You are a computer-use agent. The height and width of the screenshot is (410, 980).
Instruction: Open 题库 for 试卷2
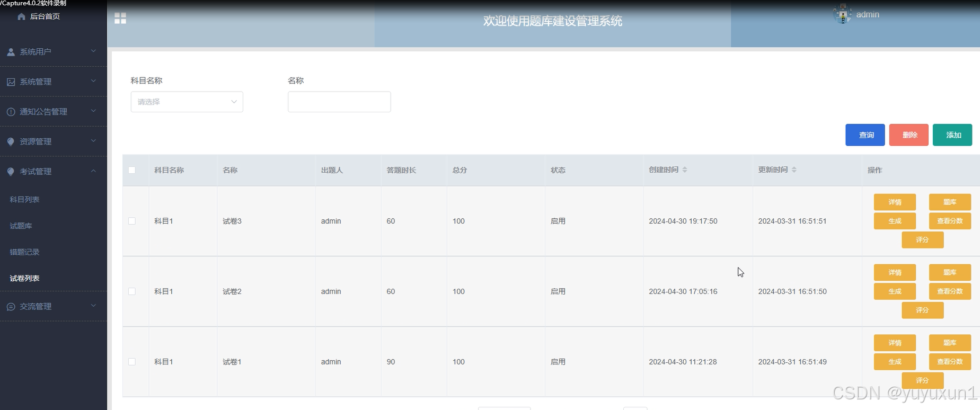click(950, 272)
